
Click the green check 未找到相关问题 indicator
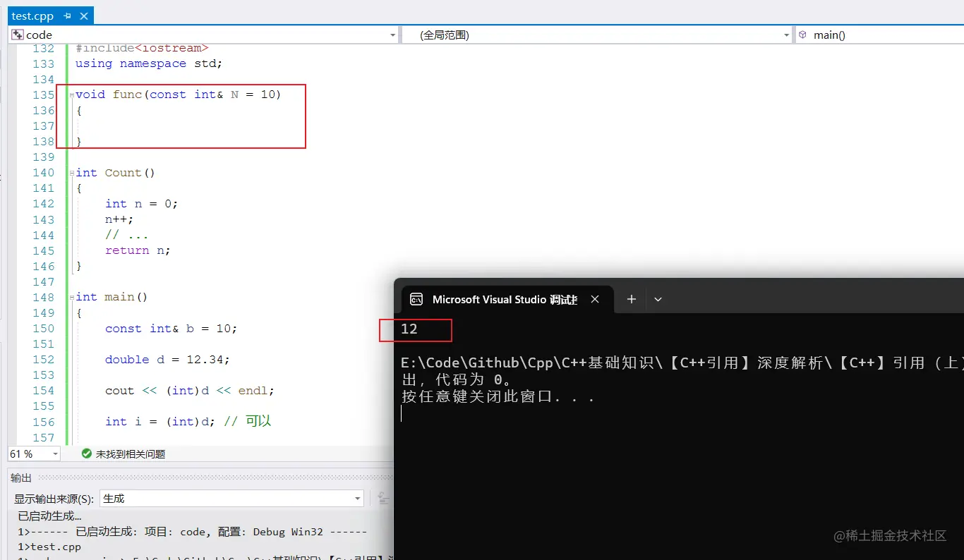123,454
